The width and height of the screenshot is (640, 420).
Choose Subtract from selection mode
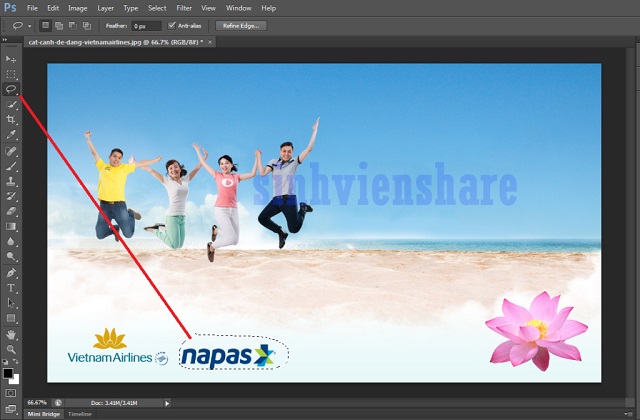[73, 26]
